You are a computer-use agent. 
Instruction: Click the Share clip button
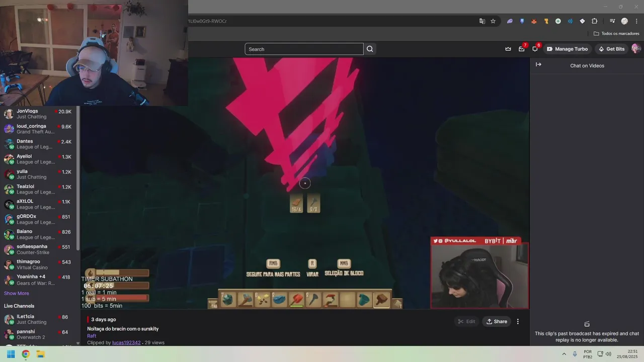click(x=497, y=321)
